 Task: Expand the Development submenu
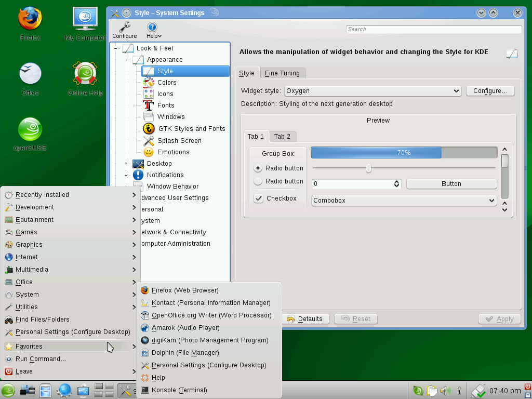(70, 207)
